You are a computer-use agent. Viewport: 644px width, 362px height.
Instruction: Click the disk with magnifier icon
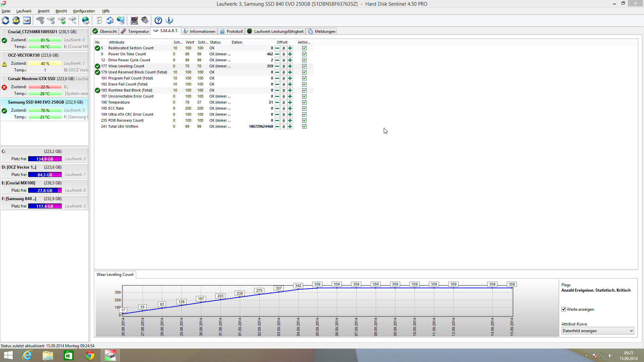72,20
